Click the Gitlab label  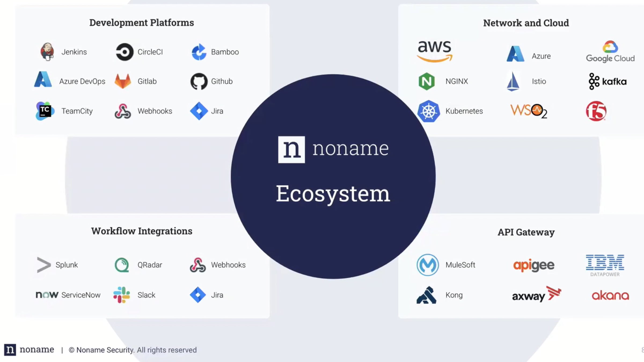tap(147, 81)
